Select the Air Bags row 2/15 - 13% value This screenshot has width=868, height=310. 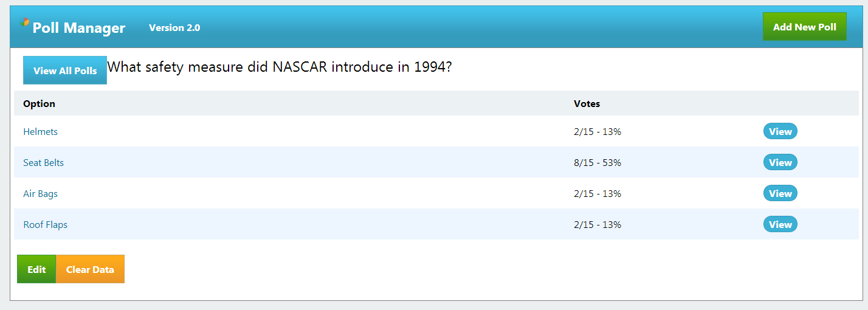[x=598, y=194]
